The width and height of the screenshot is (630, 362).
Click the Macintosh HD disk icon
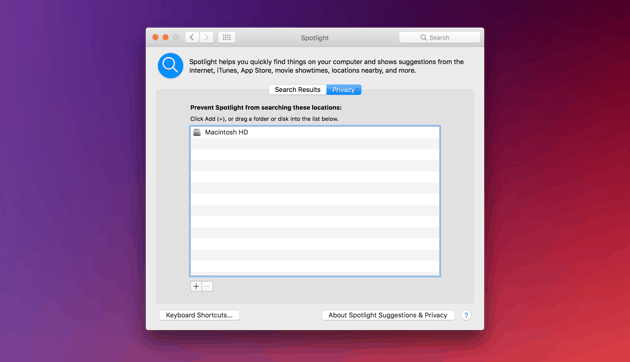pos(197,132)
